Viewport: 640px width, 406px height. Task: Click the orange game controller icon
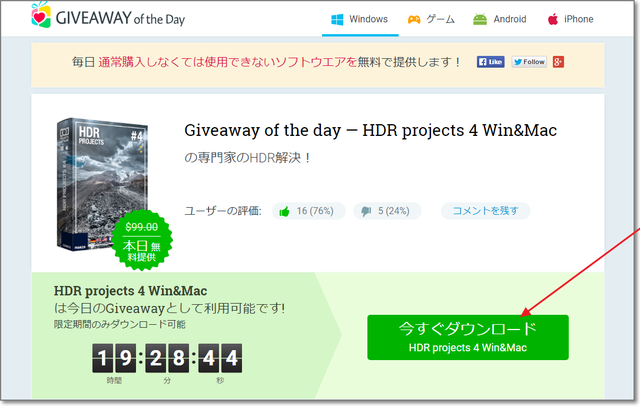click(414, 20)
